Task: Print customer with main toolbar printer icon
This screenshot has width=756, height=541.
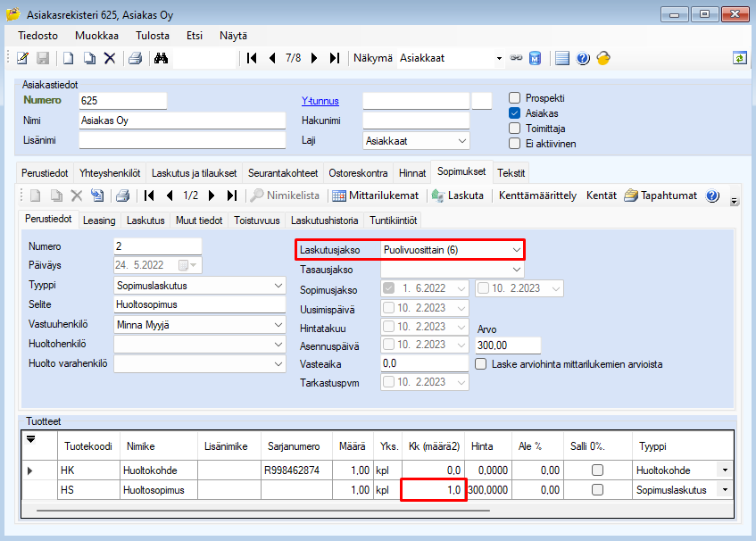Action: 136,58
